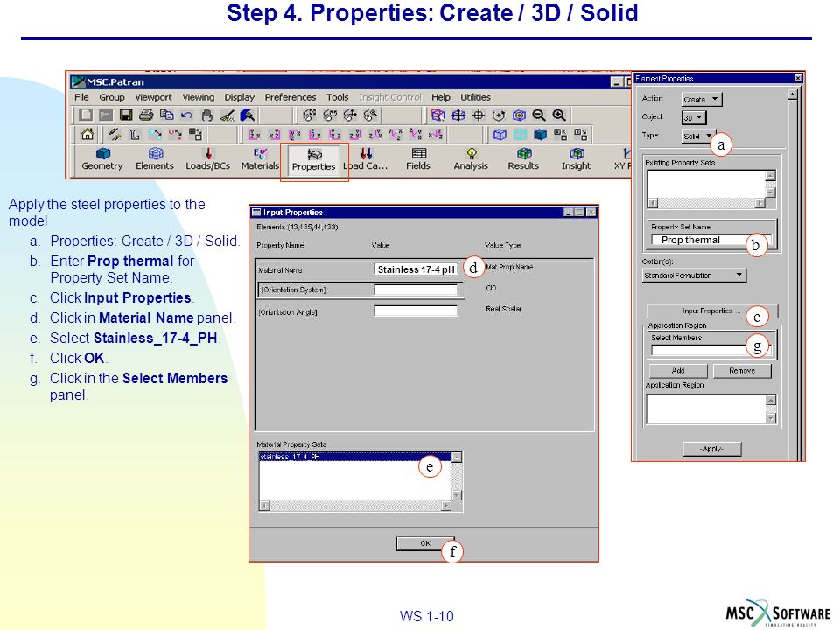Click the Print icon in toolbar
Viewport: 840px width, 630px height.
[146, 115]
